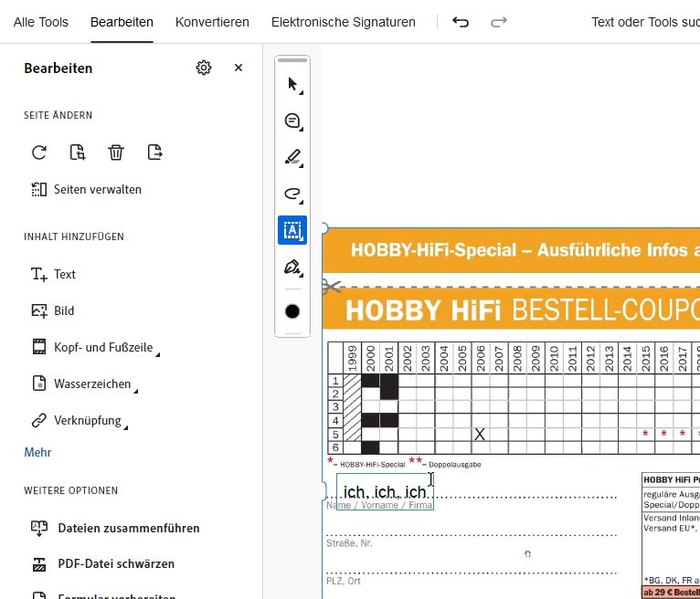Focus the Text oder Tools search field
The width and height of the screenshot is (700, 599).
(645, 22)
